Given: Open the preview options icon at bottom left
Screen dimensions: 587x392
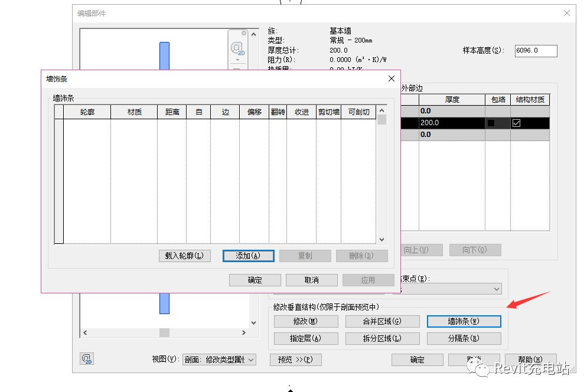Looking at the screenshot, I should (x=87, y=359).
